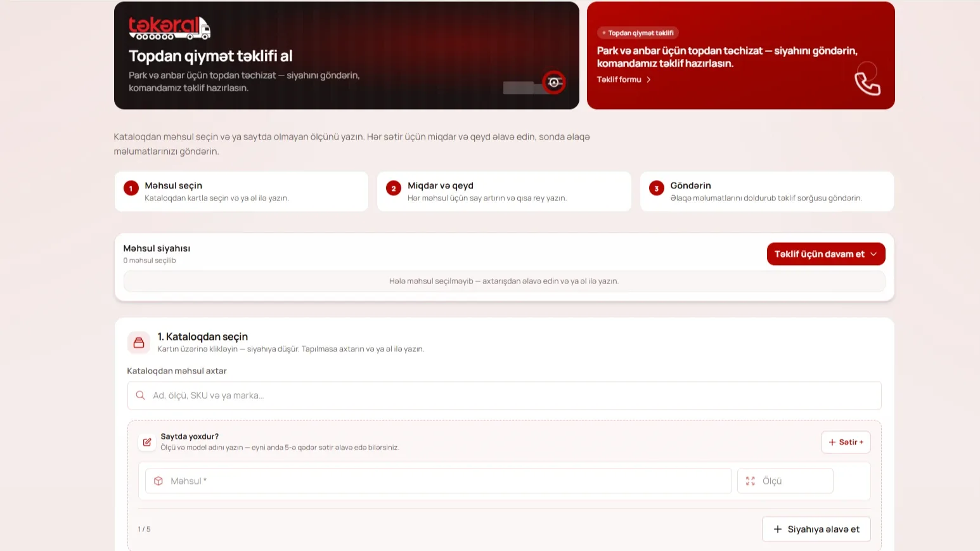Click the Sətir + button
Viewport: 980px width, 551px height.
[846, 442]
